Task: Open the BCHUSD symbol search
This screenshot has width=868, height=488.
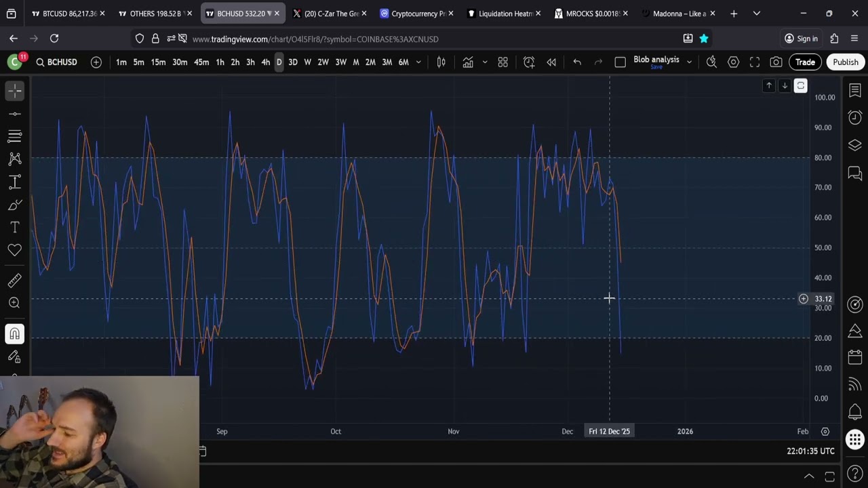Action: (56, 62)
